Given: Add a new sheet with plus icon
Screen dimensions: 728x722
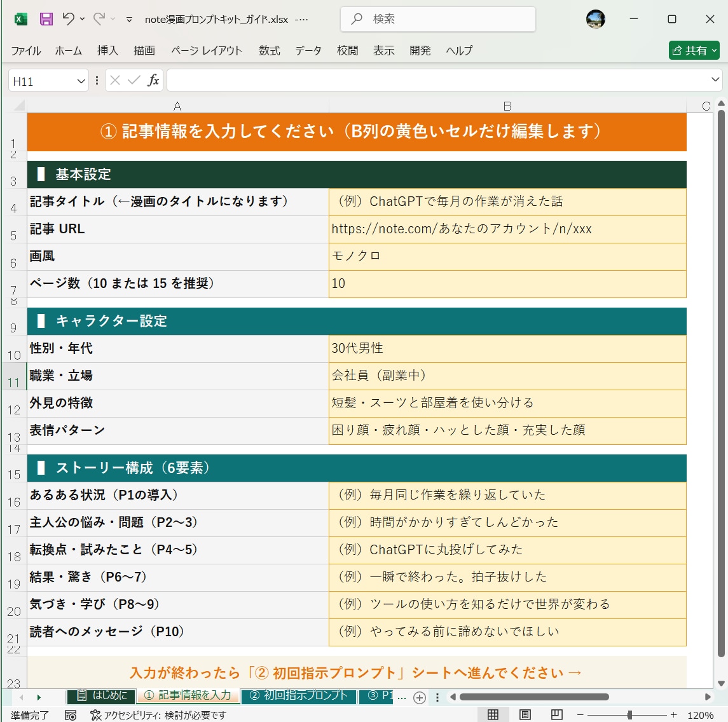Looking at the screenshot, I should tap(419, 697).
